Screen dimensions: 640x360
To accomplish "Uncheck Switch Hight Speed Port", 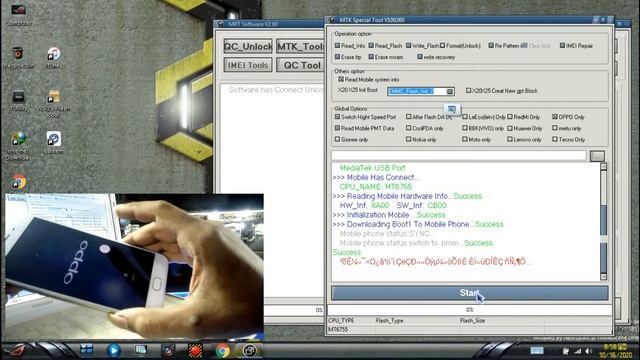I will [x=337, y=117].
